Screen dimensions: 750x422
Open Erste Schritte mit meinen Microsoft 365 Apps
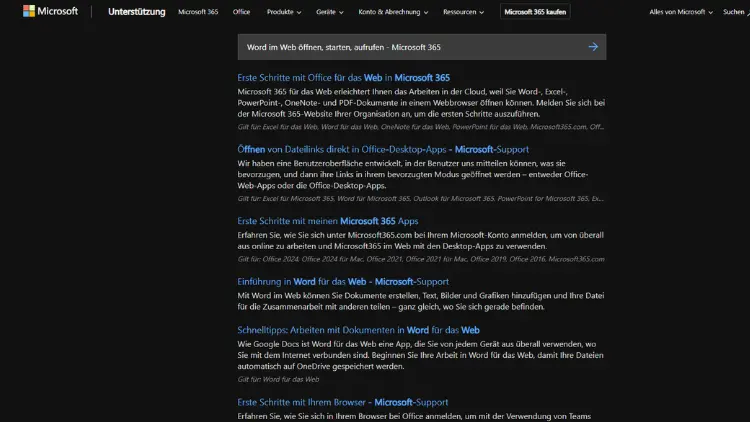click(x=328, y=221)
